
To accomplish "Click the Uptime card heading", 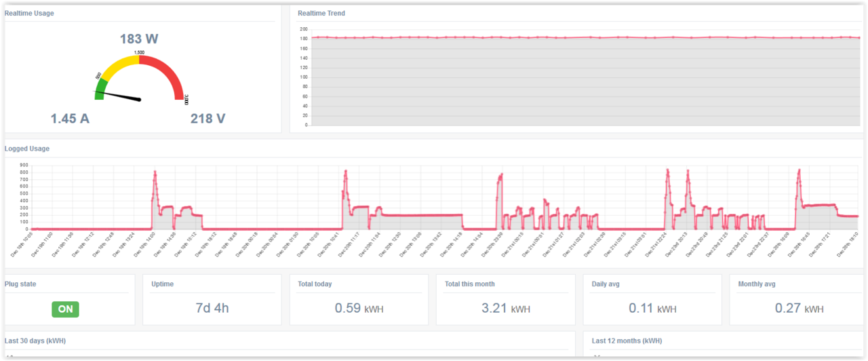I will click(x=162, y=284).
